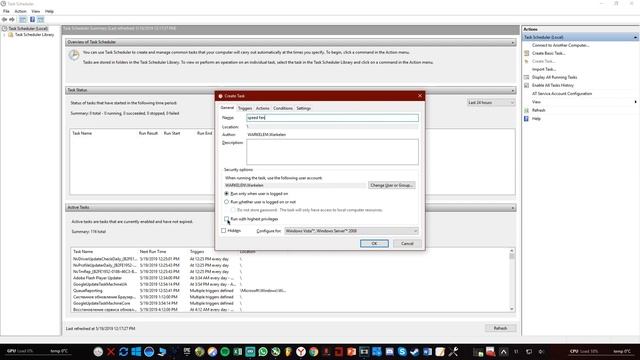
Task: Select Run whether user is logged on or not
Action: tap(227, 202)
